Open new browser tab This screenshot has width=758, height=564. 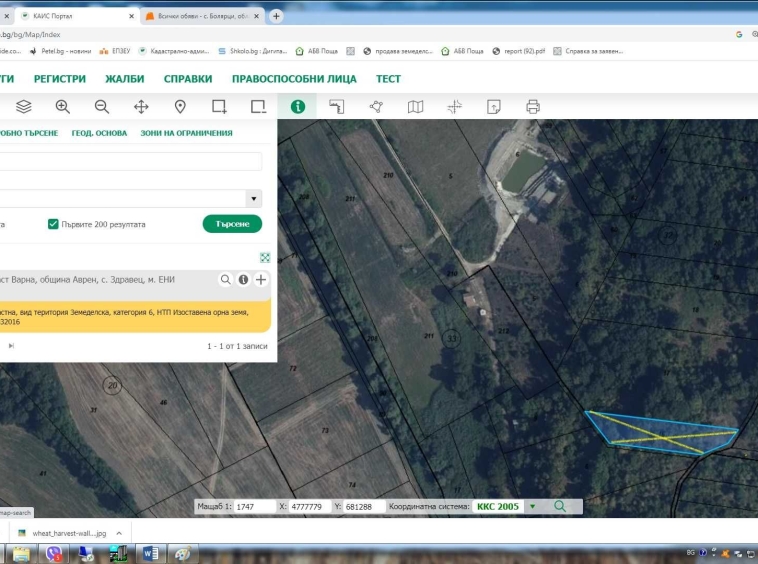tap(276, 16)
